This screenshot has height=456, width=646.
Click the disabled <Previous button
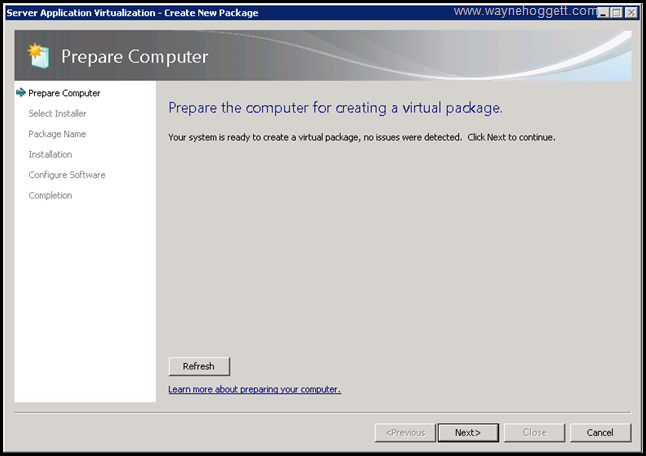(x=405, y=433)
